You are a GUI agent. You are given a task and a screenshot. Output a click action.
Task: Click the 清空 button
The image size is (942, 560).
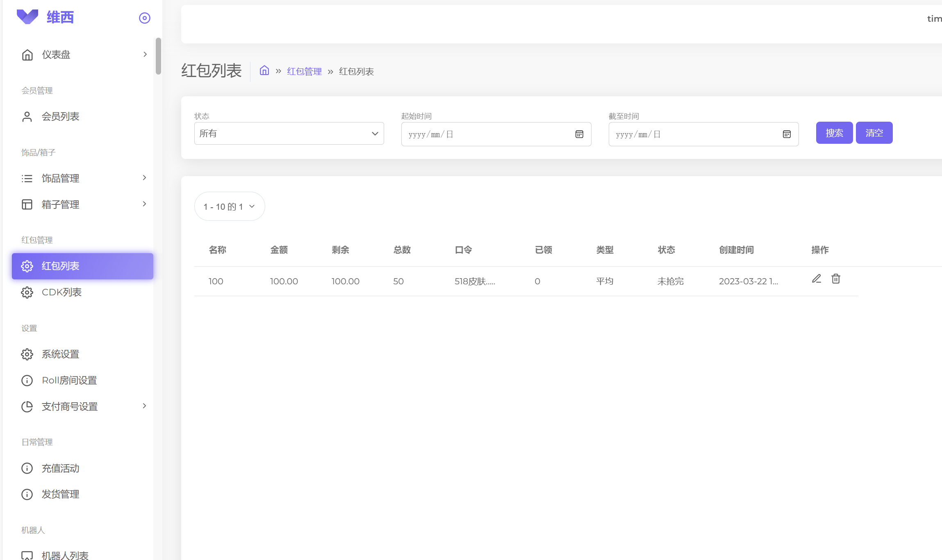874,133
